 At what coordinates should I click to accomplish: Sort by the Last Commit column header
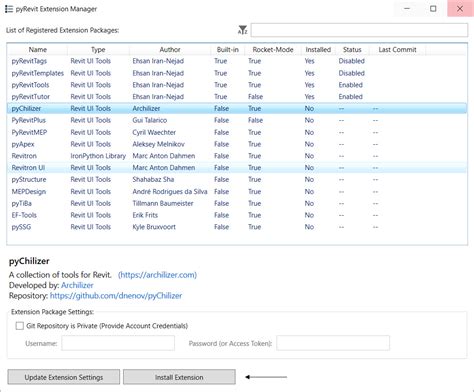pyautogui.click(x=397, y=50)
